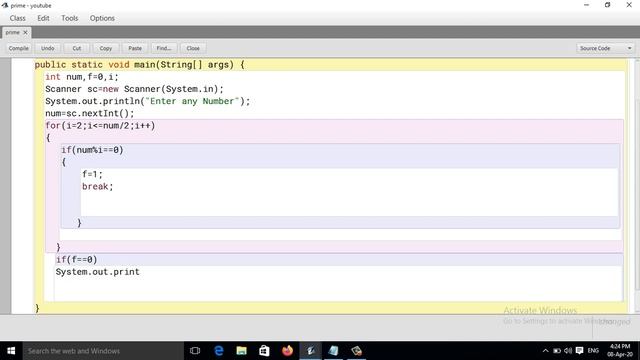
Task: Click the "Enter any Number" println line
Action: pyautogui.click(x=147, y=101)
